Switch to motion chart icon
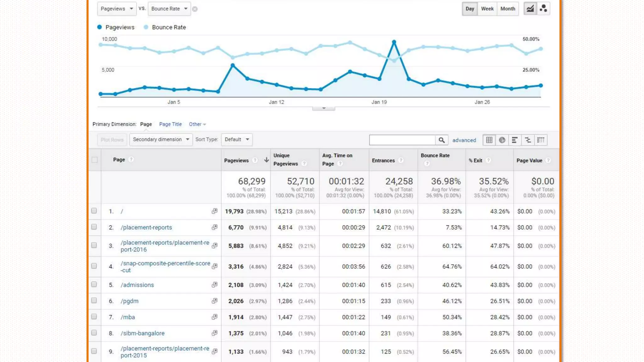Viewport: 644px width, 362px height. [543, 9]
